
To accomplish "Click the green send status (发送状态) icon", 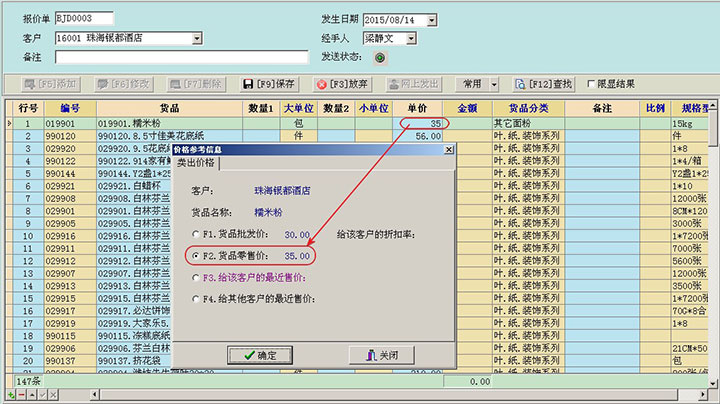I will point(379,58).
